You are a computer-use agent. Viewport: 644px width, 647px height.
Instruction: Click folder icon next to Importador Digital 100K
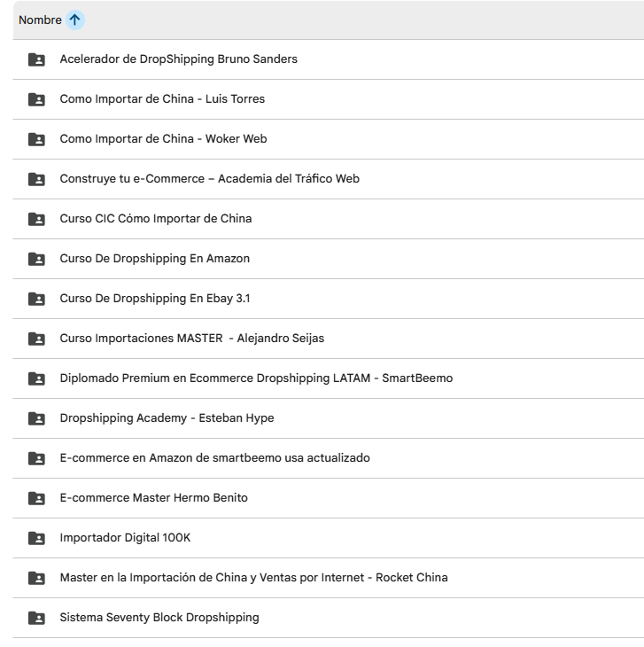[x=36, y=538]
